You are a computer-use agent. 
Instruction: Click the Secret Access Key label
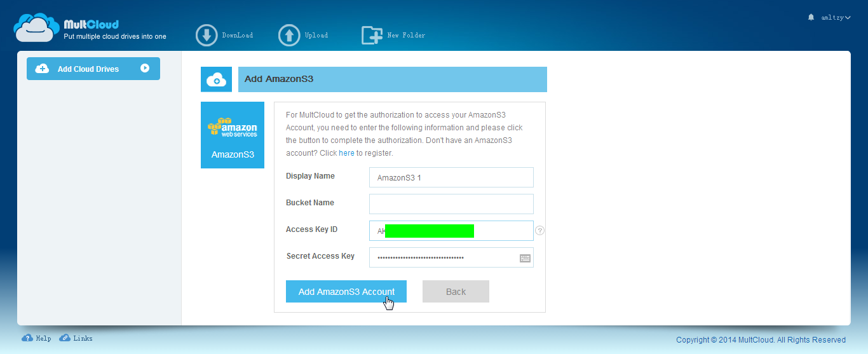320,256
